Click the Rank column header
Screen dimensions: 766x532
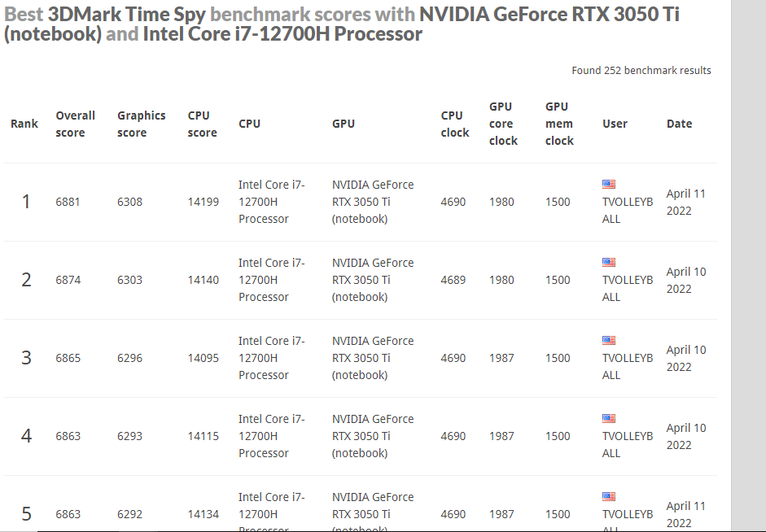(24, 124)
